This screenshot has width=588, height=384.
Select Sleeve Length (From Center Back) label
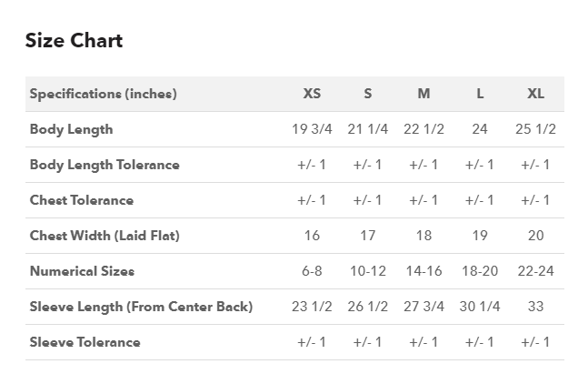pyautogui.click(x=141, y=307)
